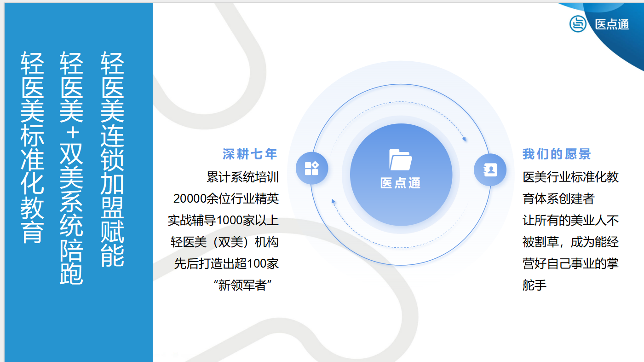Click the line 育体系创建者
This screenshot has height=362, width=644.
click(558, 199)
